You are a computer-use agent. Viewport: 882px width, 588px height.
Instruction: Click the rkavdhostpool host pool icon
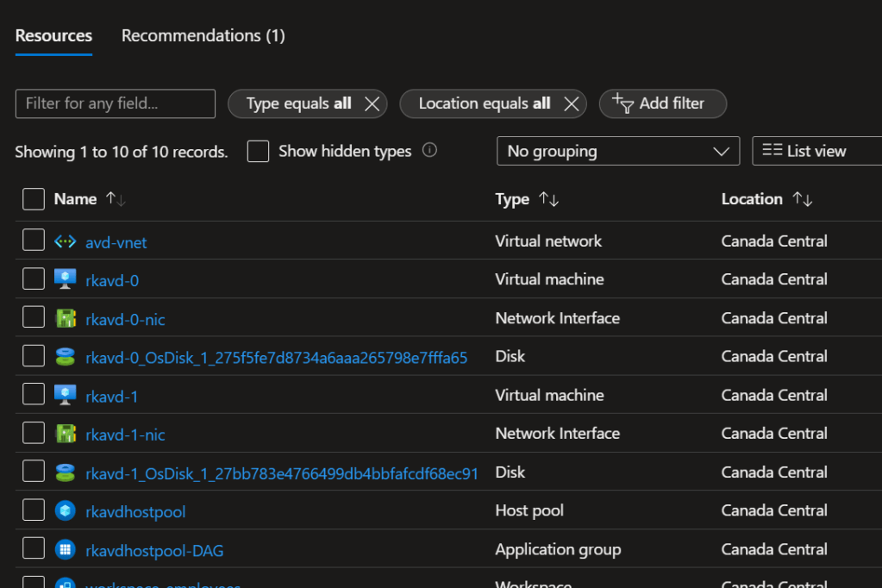click(x=66, y=511)
